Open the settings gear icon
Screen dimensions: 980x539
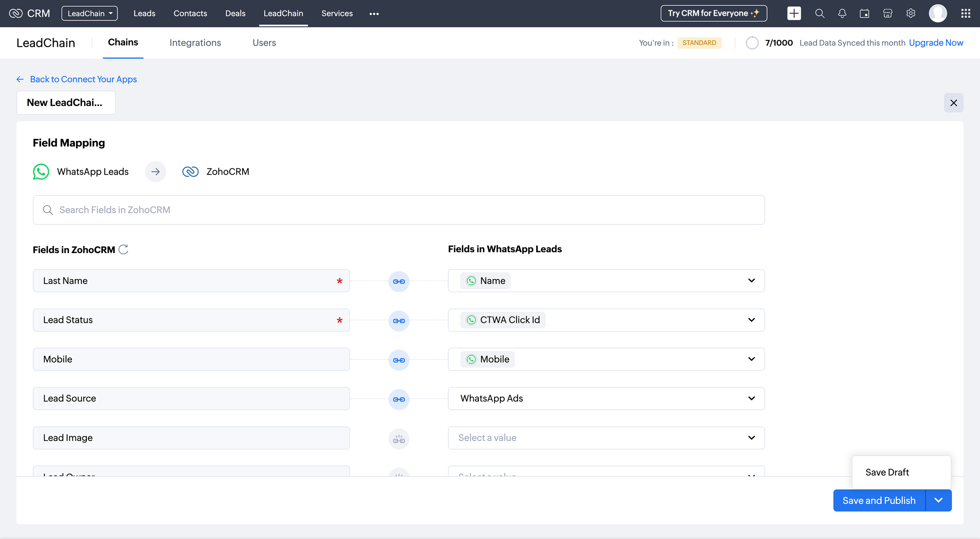(x=910, y=14)
